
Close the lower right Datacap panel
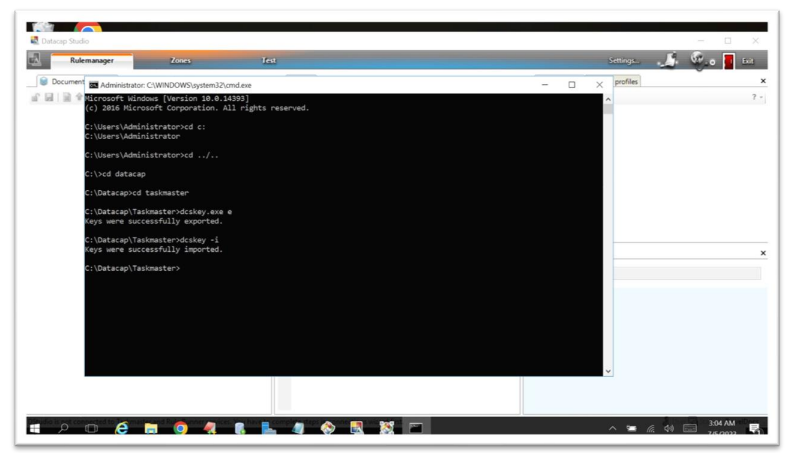pos(763,253)
